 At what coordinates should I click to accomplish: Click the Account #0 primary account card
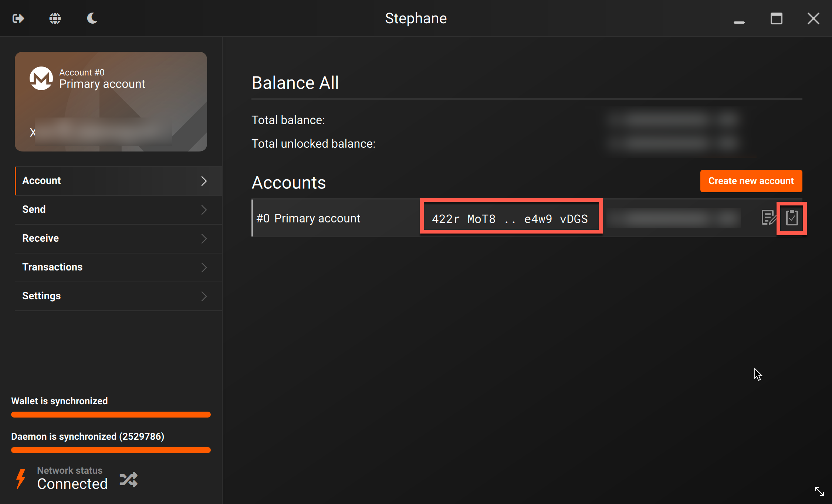pos(111,102)
